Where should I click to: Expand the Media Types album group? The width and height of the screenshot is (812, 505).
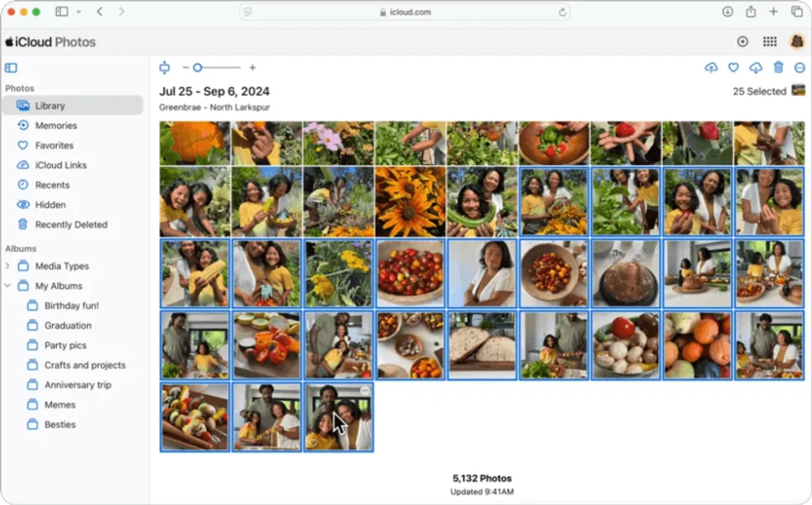(8, 266)
